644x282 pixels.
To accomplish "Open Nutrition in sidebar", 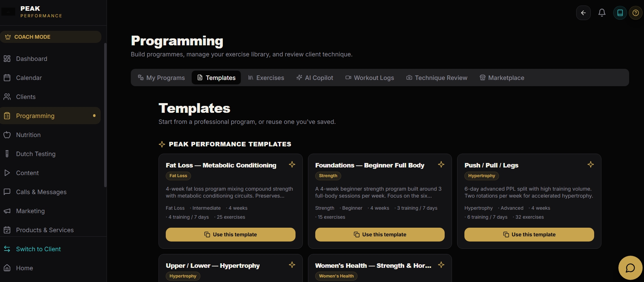I will pyautogui.click(x=51, y=135).
